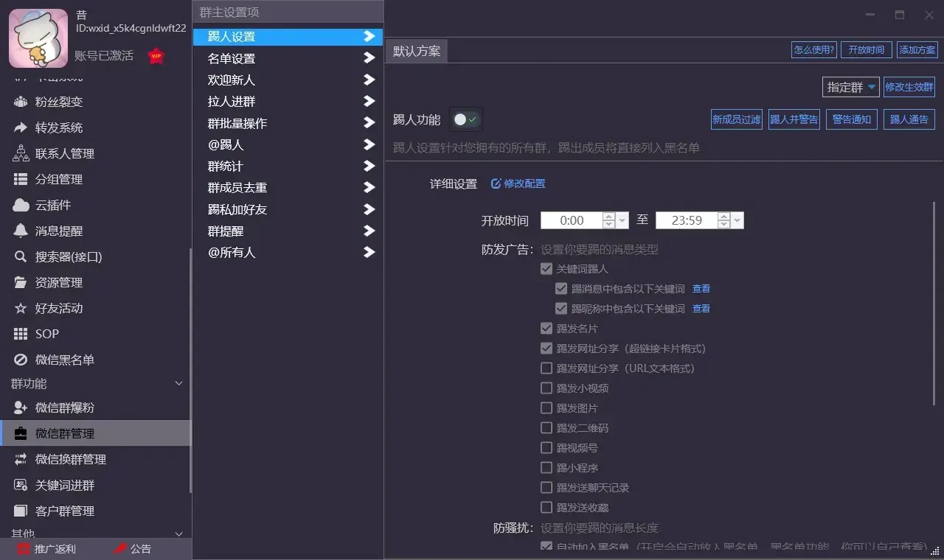The width and height of the screenshot is (944, 560).
Task: Open 微信黑名单 via its ban icon
Action: pos(21,360)
